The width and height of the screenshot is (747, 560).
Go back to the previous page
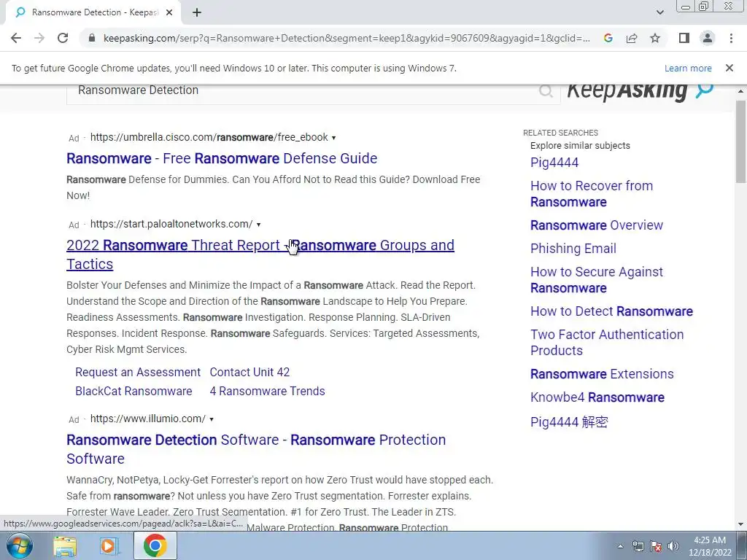pos(16,38)
